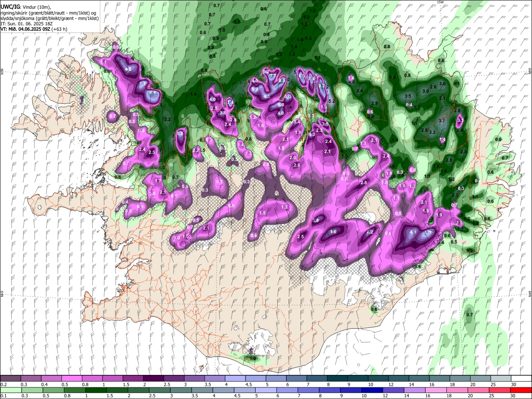Click the 7.7 precipitation value on map

pyautogui.click(x=273, y=76)
